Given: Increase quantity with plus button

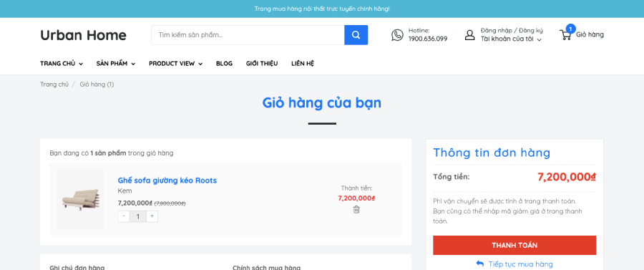Looking at the screenshot, I should coord(152,216).
